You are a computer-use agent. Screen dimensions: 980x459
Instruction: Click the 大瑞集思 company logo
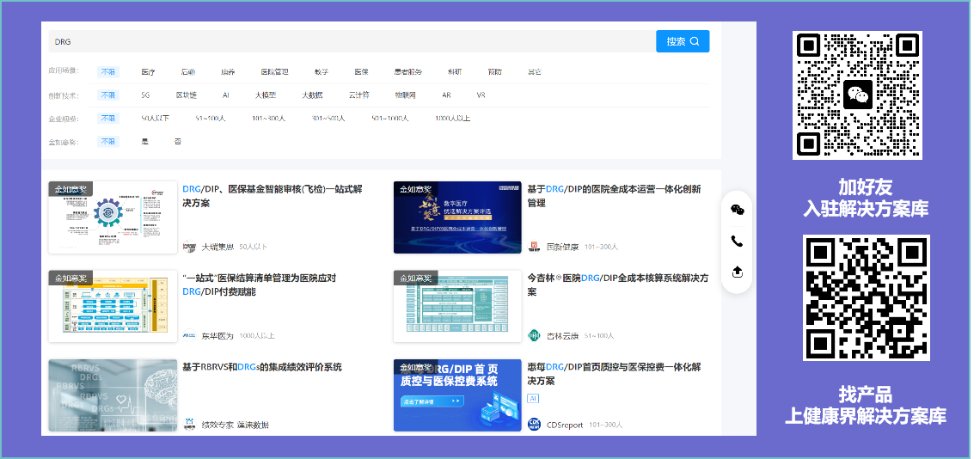tap(189, 247)
